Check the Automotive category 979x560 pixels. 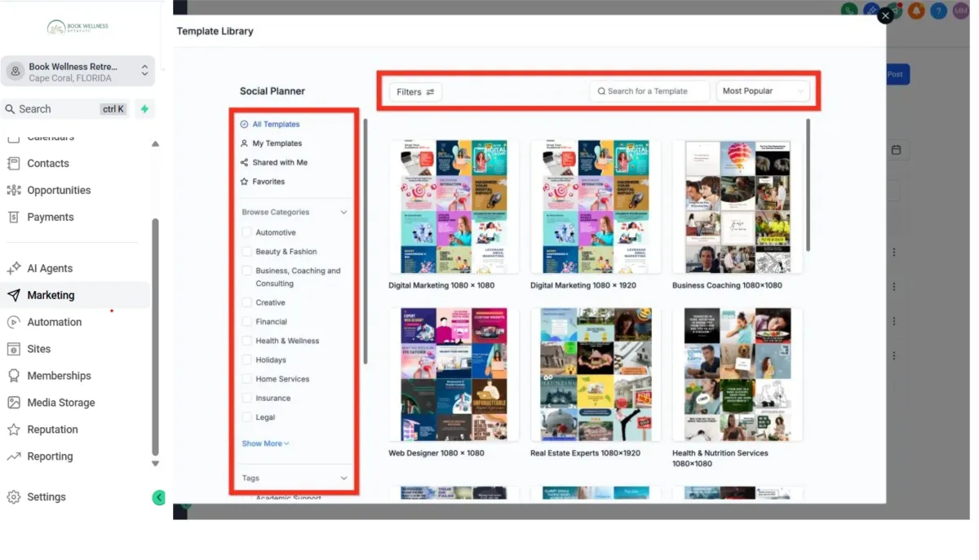[247, 232]
